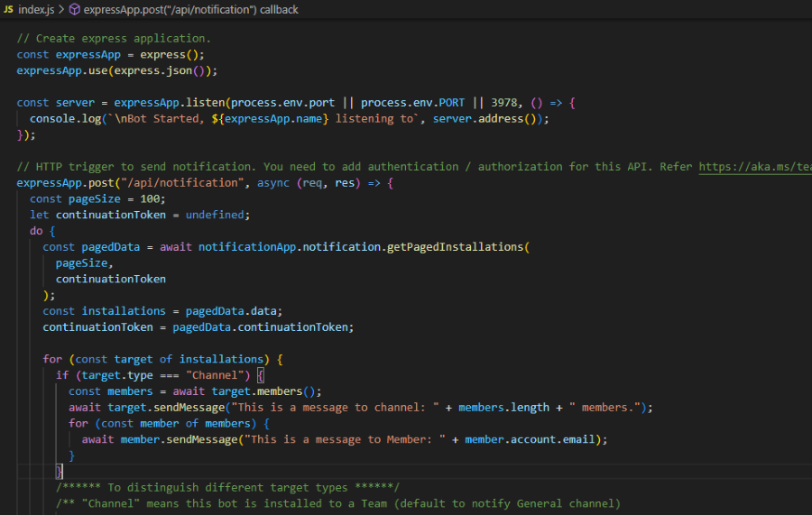The width and height of the screenshot is (812, 515).
Task: Click on "getPagedInstallations(" method name
Action: coord(457,247)
